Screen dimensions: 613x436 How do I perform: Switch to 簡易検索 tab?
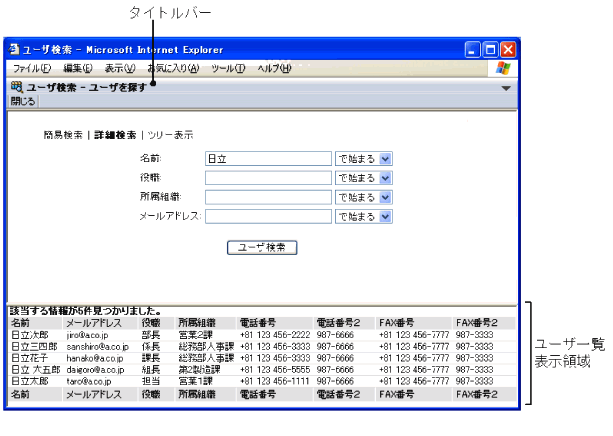tap(63, 135)
